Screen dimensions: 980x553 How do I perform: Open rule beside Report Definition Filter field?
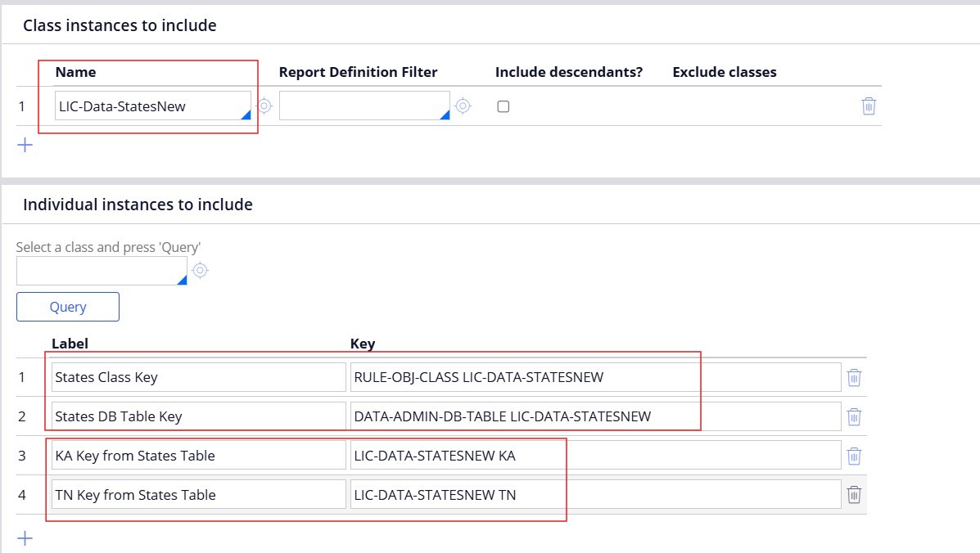point(463,106)
